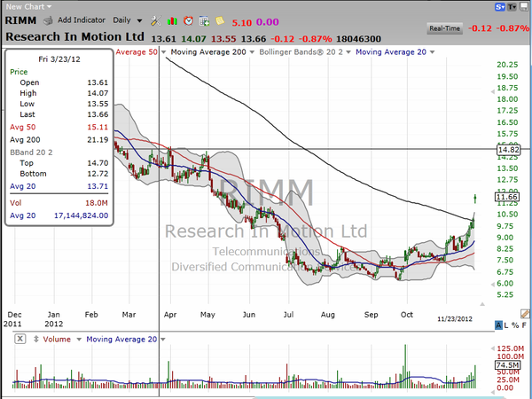Screen dimensions: 532x399
Task: Click the green and red bar chart icon
Action: pyautogui.click(x=172, y=21)
